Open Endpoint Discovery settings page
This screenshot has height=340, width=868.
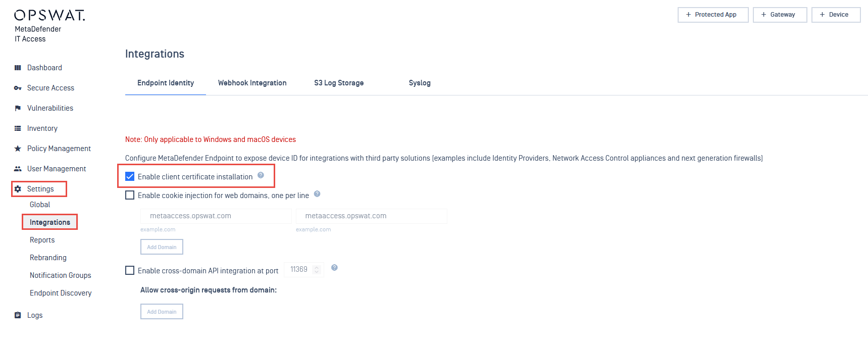(61, 293)
